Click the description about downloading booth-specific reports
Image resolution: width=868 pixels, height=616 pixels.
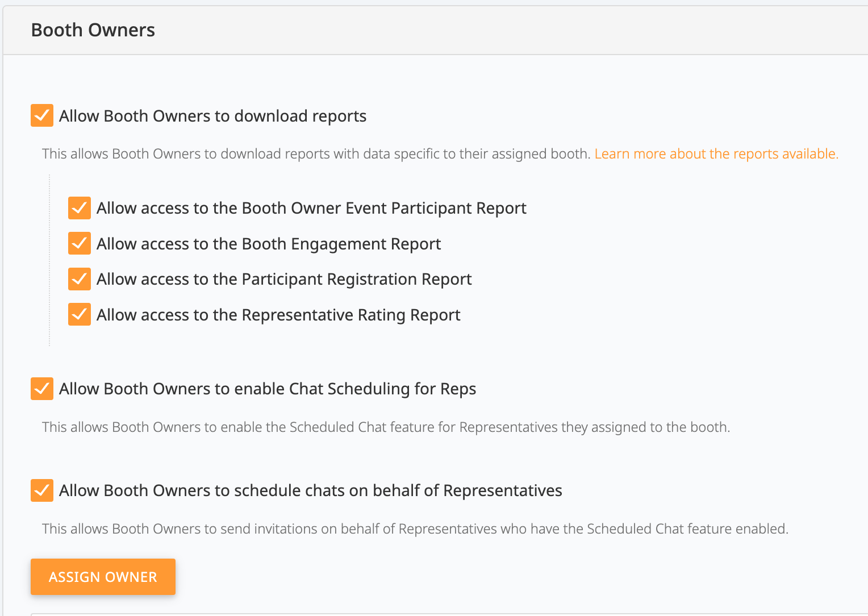(x=316, y=154)
